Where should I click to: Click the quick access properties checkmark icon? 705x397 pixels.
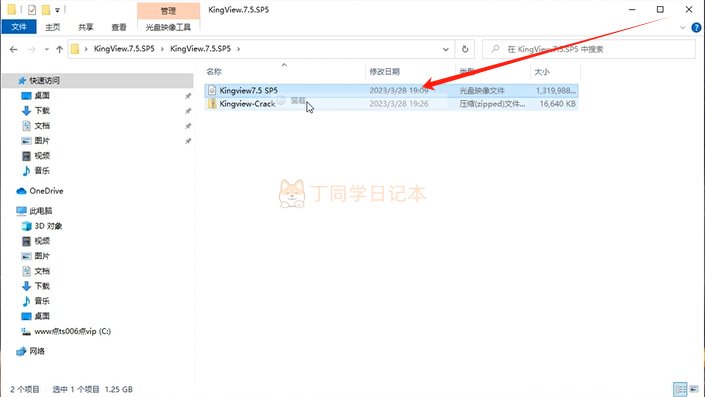pos(32,9)
